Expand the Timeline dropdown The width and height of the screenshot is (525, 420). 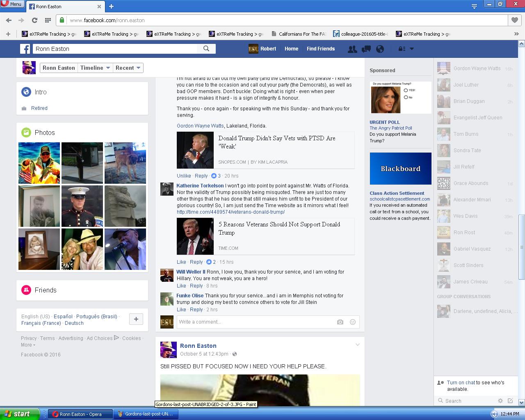click(95, 68)
